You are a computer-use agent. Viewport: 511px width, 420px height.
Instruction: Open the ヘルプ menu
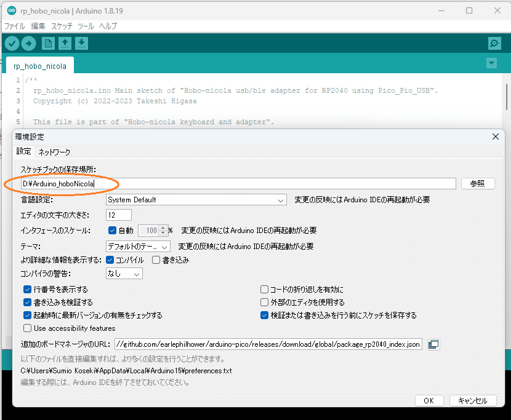coord(108,26)
